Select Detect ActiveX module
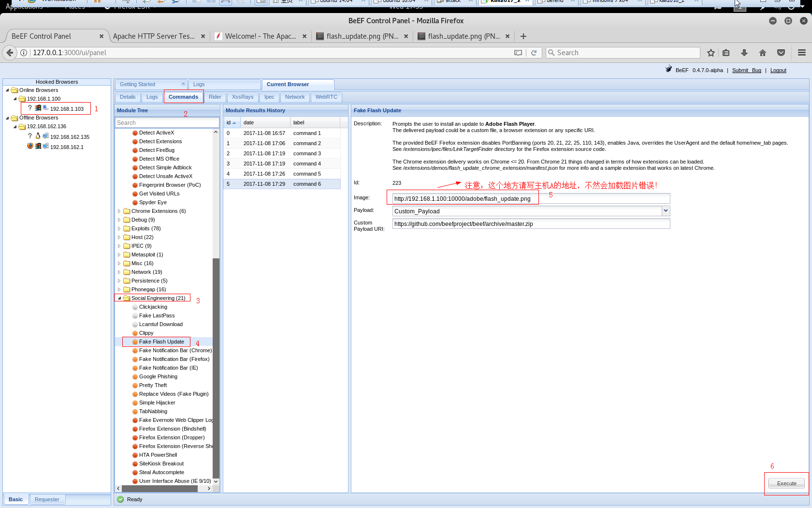Viewport: 812px width, 508px height. tap(157, 133)
